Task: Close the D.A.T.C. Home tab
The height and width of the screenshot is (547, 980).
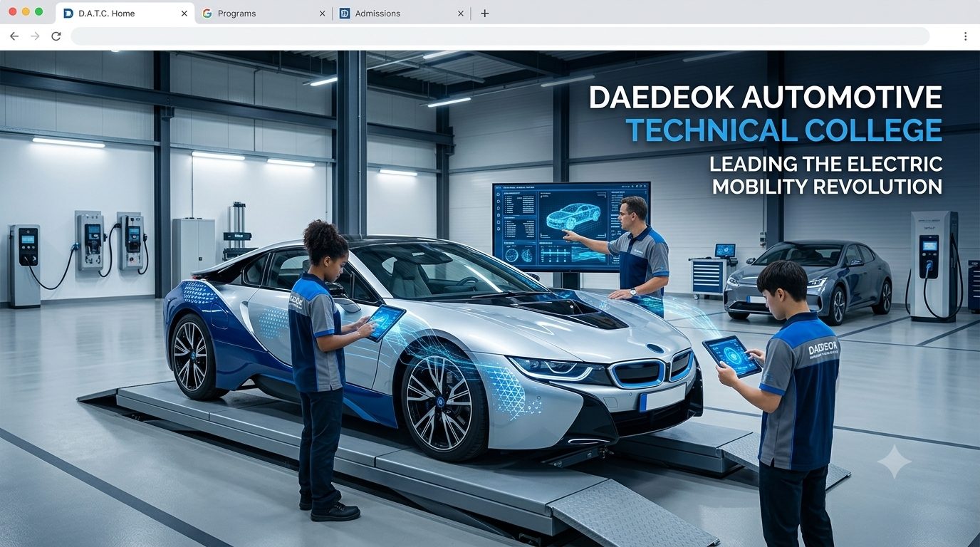Action: (184, 14)
